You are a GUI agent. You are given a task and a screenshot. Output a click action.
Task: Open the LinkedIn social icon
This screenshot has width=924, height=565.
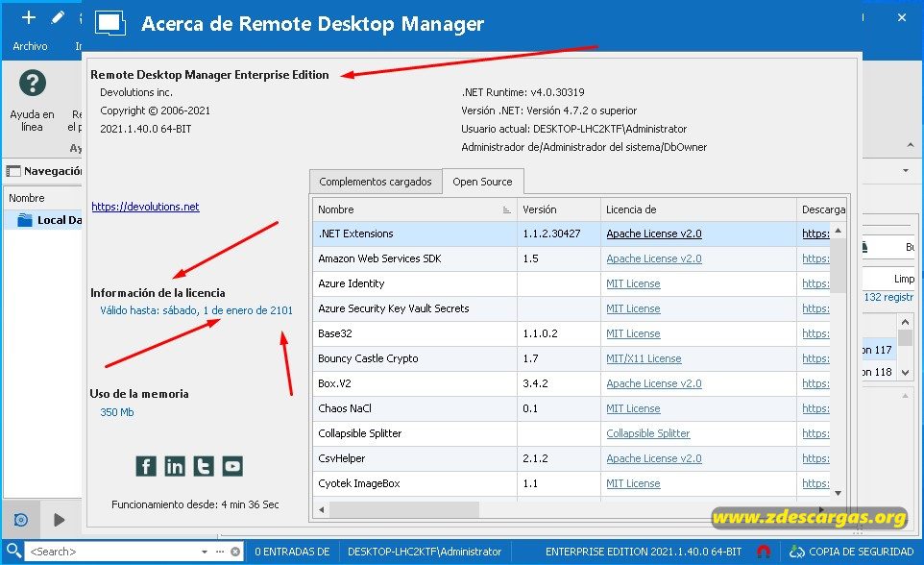[x=175, y=466]
